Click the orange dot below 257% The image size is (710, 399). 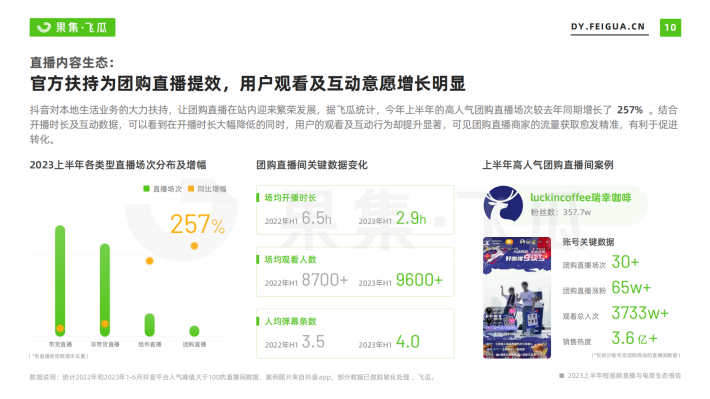point(194,246)
